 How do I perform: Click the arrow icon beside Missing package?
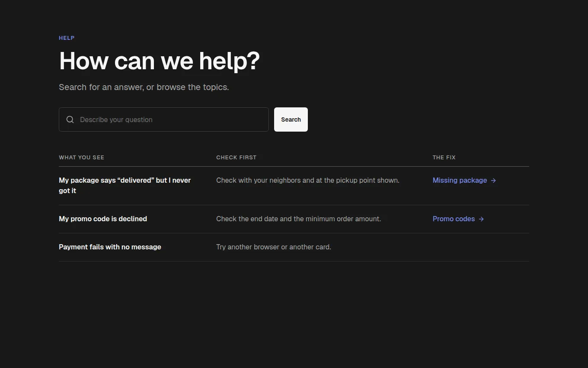[493, 181]
